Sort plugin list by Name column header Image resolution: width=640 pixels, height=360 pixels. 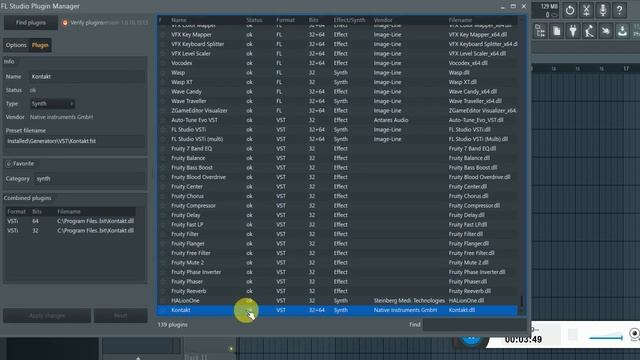pos(179,20)
